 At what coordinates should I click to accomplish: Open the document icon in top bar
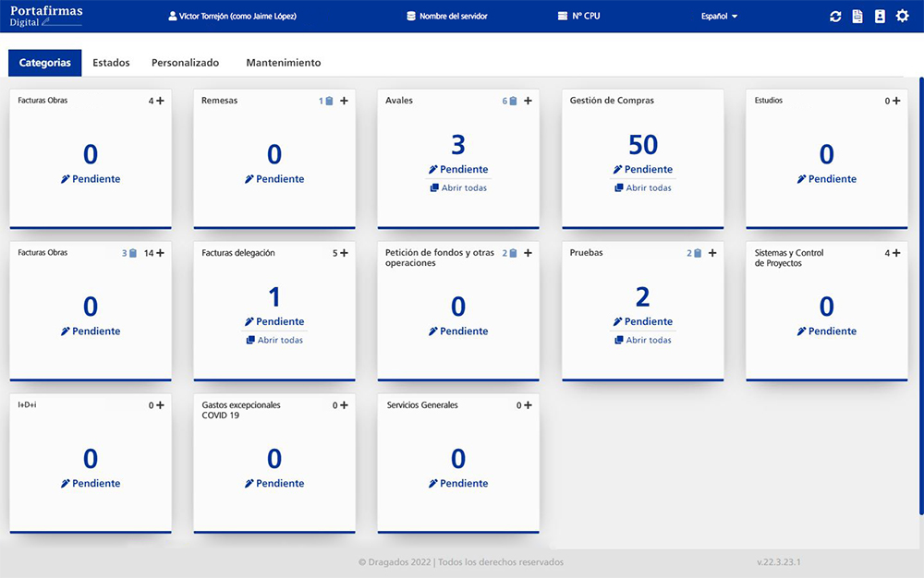pyautogui.click(x=857, y=17)
